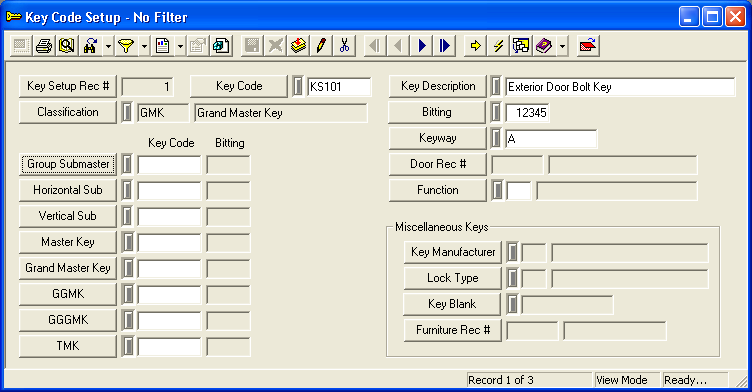Advance to the next record with blue arrow

422,46
